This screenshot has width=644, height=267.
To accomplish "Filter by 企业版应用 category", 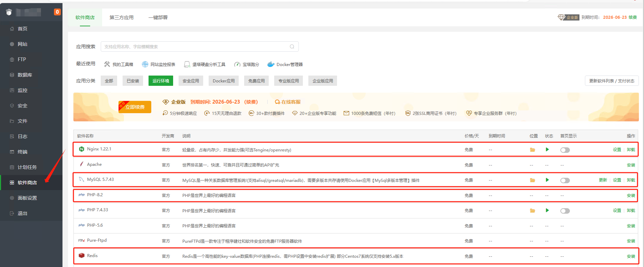I will (x=323, y=81).
